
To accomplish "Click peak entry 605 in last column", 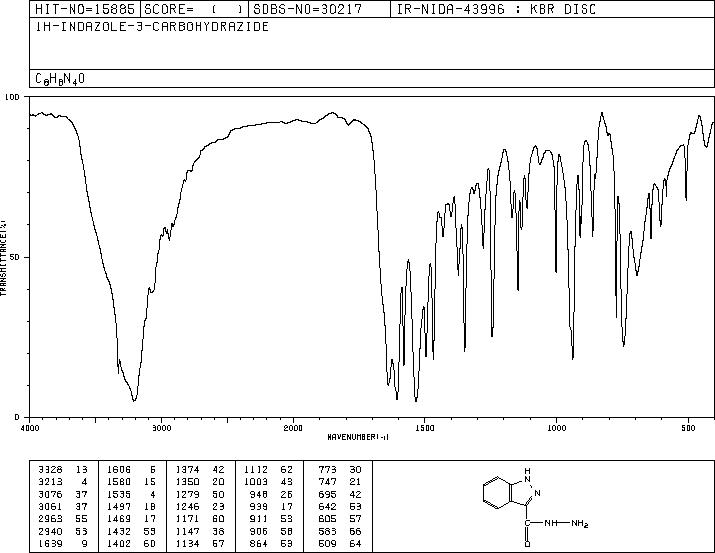I will click(x=340, y=519).
